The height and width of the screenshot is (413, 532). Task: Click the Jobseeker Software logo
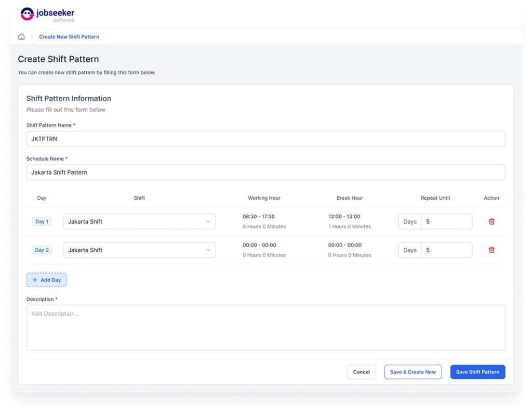pos(47,15)
